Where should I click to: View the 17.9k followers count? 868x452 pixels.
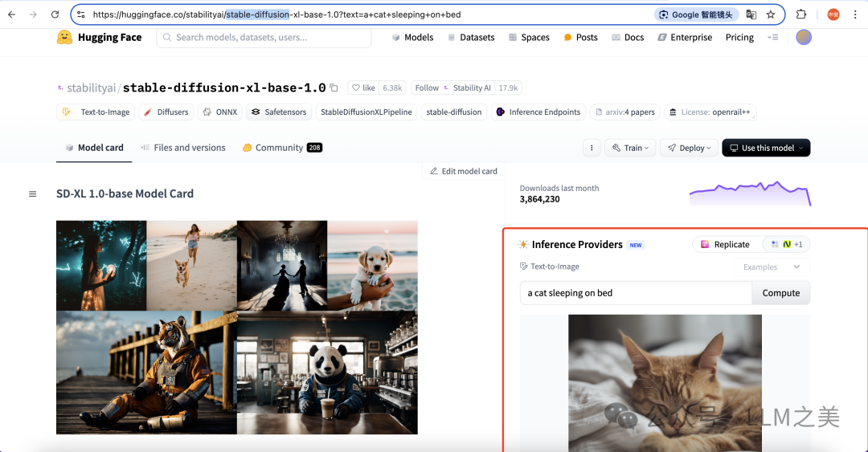(x=508, y=88)
